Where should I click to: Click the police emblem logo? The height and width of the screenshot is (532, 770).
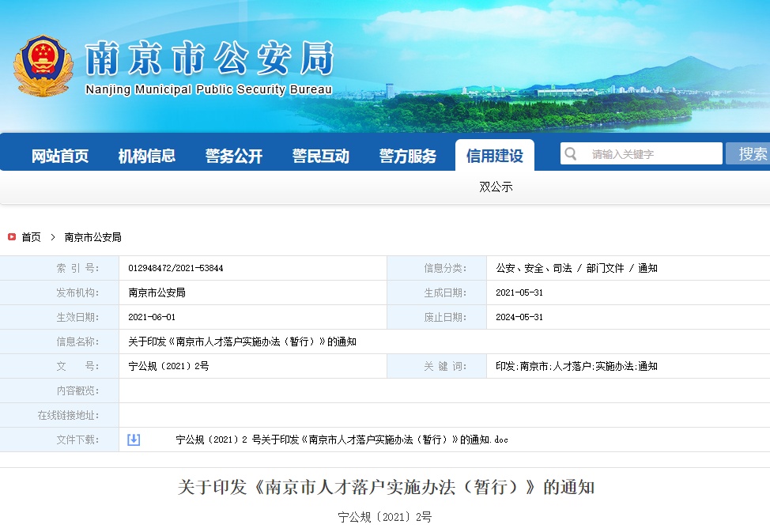tap(43, 66)
